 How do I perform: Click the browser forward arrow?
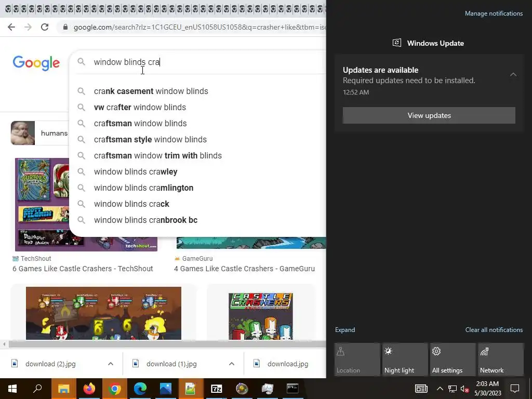(28, 27)
